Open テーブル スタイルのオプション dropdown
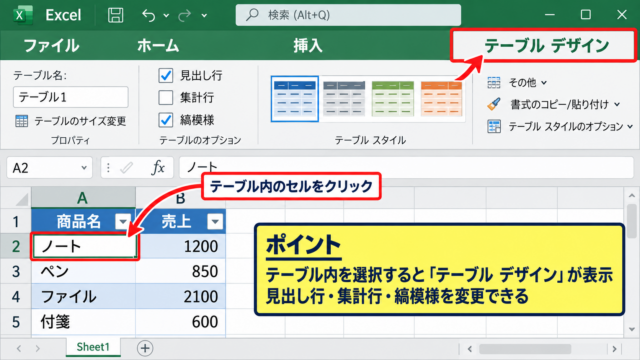 570,127
